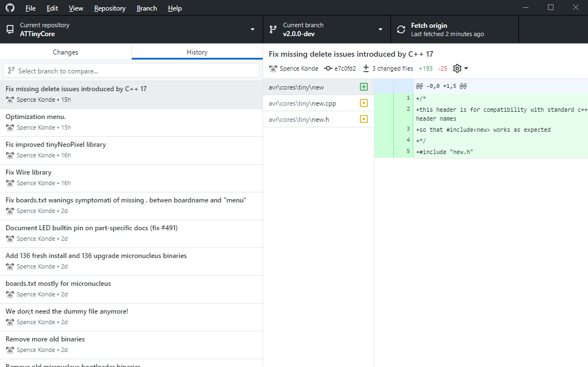588x367 pixels.
Task: Switch to the History tab
Action: coord(196,51)
